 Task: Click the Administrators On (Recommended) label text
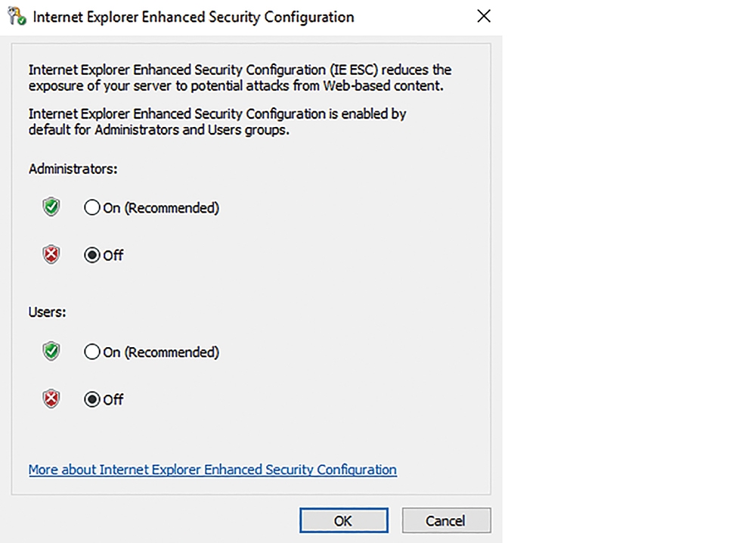coord(161,208)
